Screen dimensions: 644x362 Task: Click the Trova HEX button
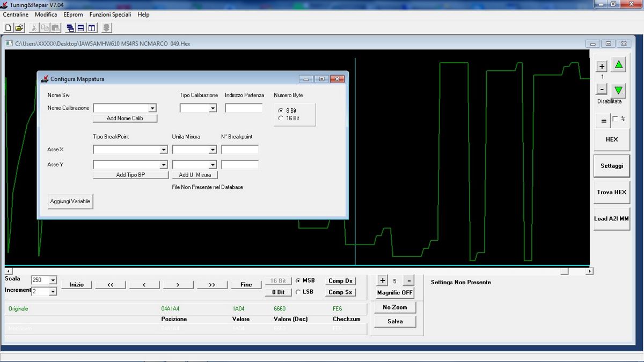pos(611,192)
